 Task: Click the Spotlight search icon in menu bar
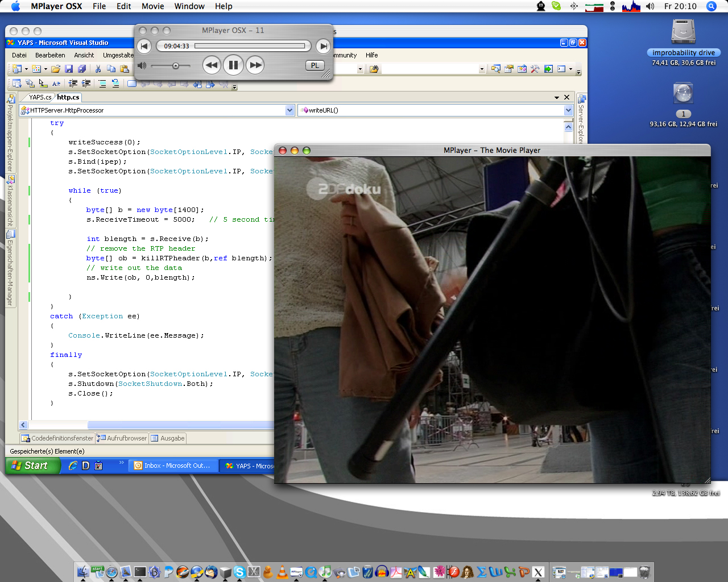tap(711, 6)
